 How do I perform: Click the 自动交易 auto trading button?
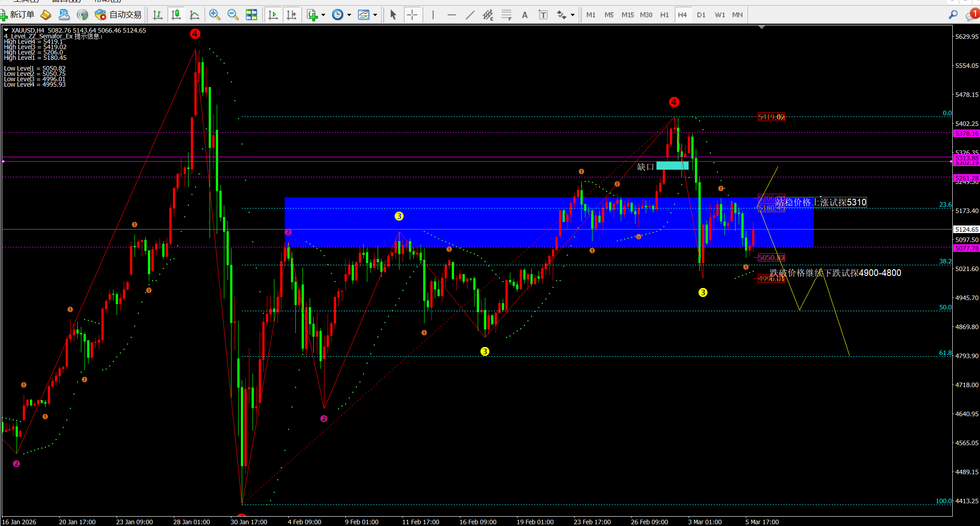click(118, 15)
